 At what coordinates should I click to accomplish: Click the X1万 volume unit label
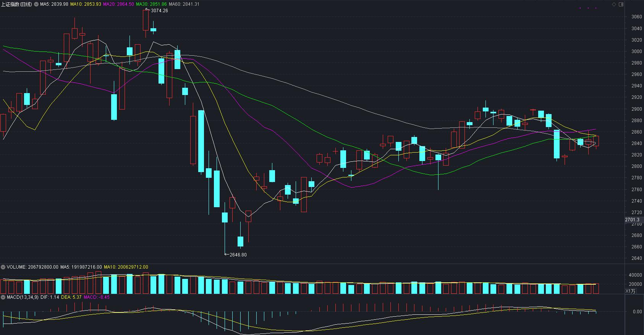click(x=631, y=291)
